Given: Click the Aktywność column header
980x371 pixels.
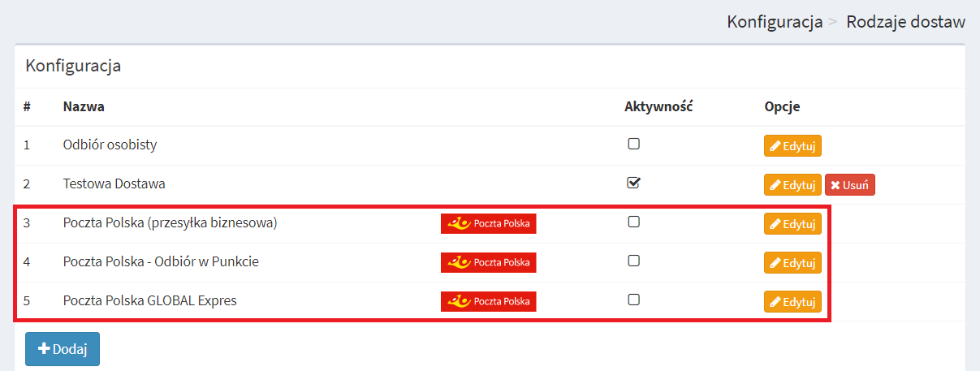Looking at the screenshot, I should click(x=658, y=106).
